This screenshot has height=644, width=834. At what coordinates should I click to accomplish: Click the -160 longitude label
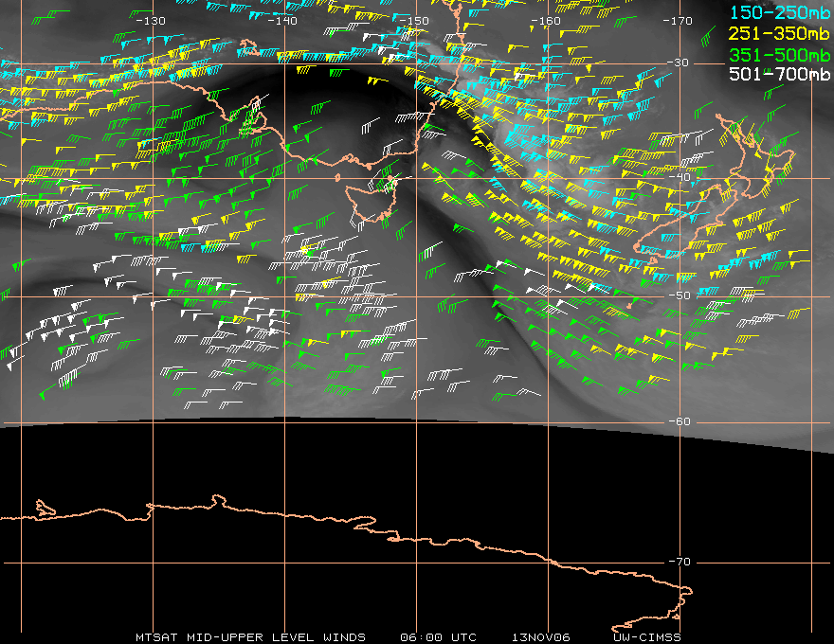(546, 21)
